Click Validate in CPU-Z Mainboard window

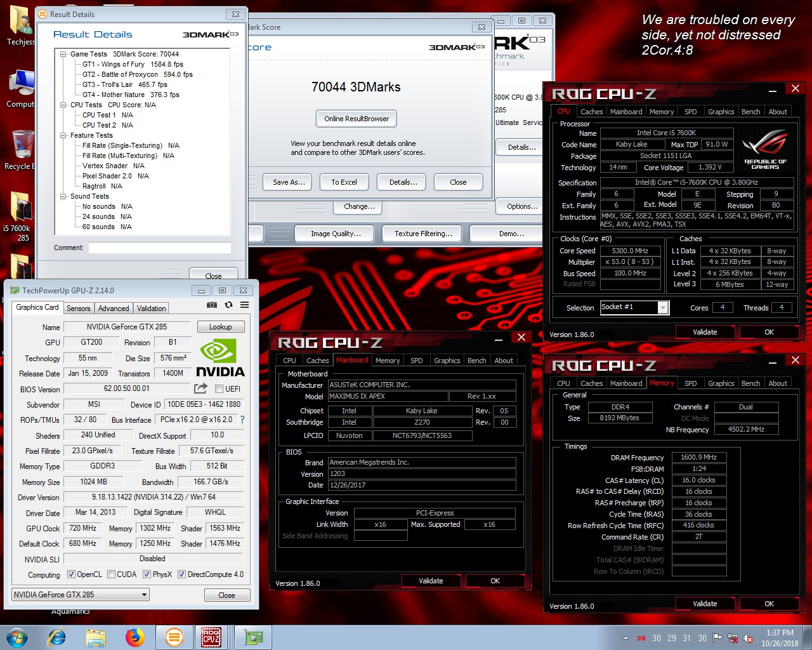click(x=431, y=581)
